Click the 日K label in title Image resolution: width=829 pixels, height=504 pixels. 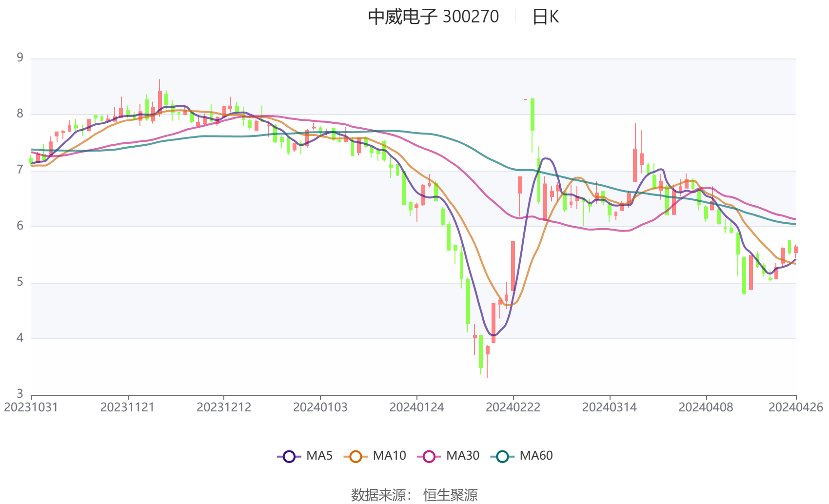(x=545, y=17)
